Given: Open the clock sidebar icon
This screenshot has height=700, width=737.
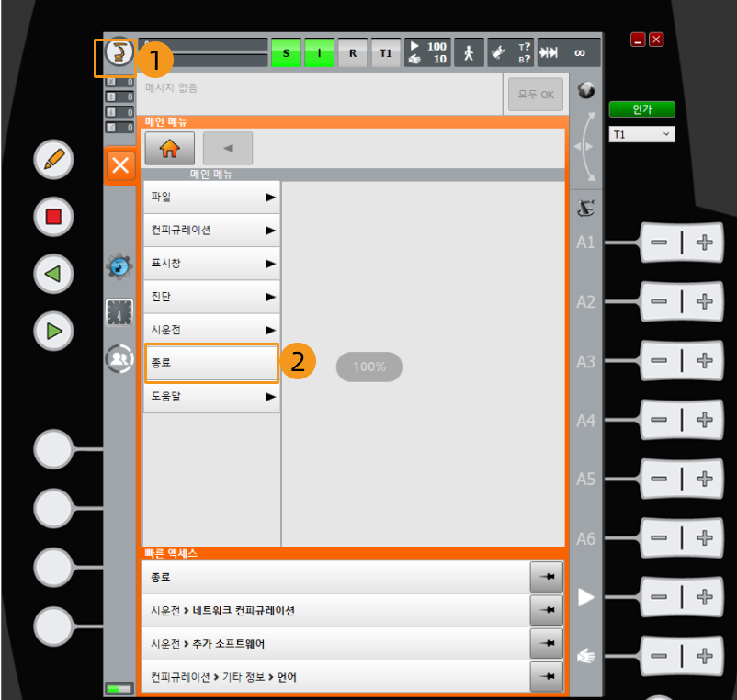Looking at the screenshot, I should 119,312.
